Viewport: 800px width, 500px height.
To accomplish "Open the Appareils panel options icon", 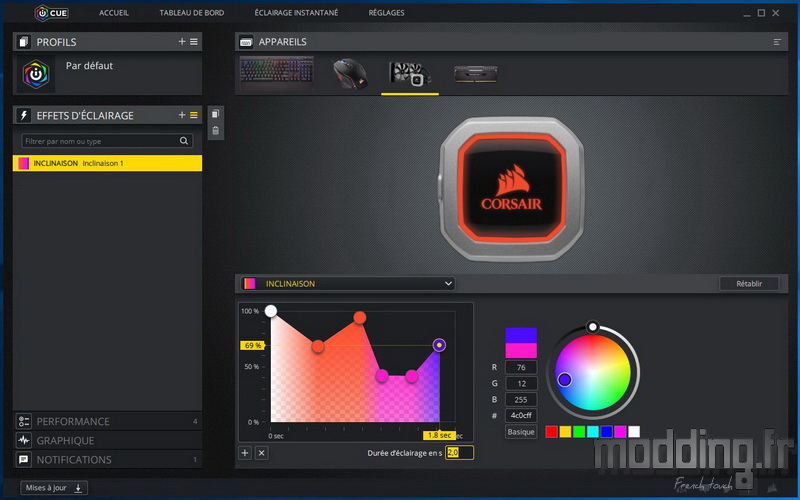I will click(x=777, y=42).
